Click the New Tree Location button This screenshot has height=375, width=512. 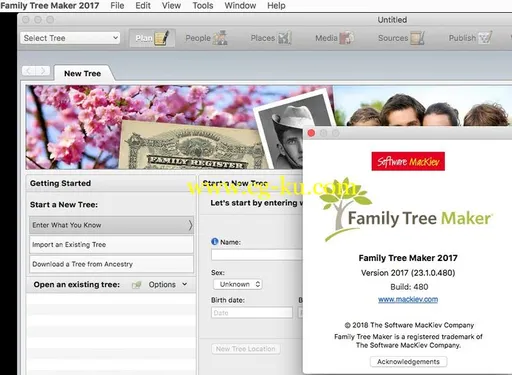click(x=246, y=349)
